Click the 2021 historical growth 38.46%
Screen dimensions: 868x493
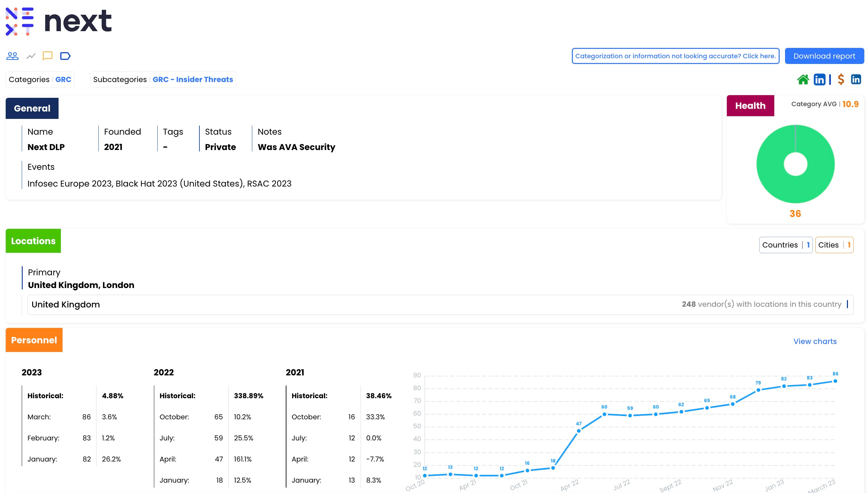tap(379, 396)
